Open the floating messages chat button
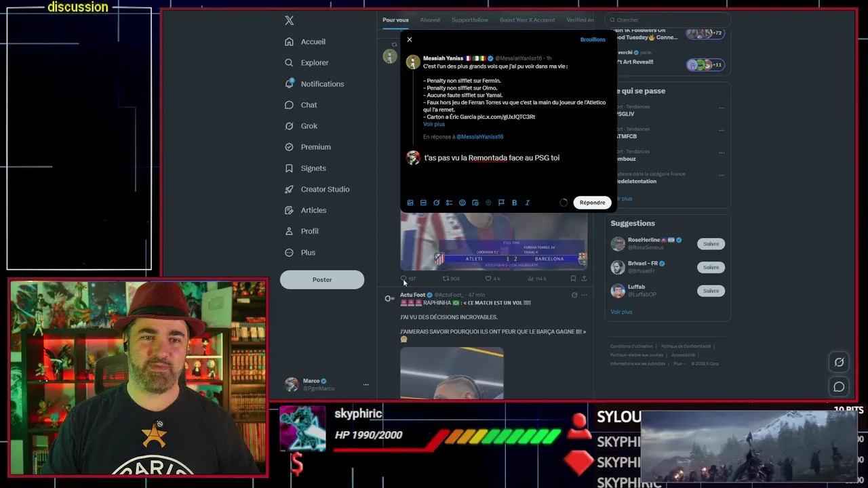 839,387
